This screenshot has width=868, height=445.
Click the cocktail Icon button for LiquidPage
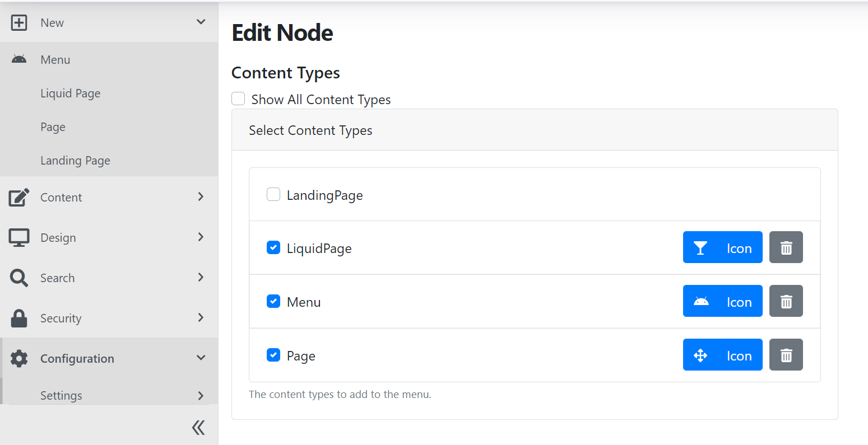[722, 247]
